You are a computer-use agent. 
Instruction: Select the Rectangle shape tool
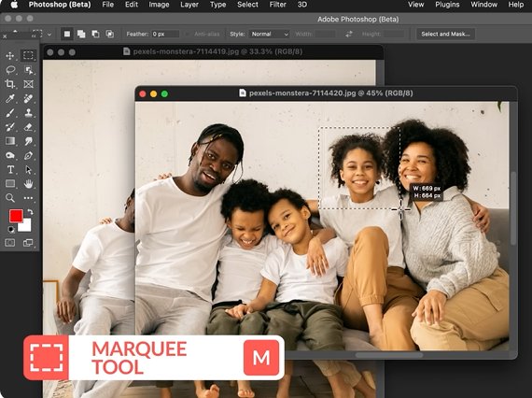pyautogui.click(x=10, y=184)
